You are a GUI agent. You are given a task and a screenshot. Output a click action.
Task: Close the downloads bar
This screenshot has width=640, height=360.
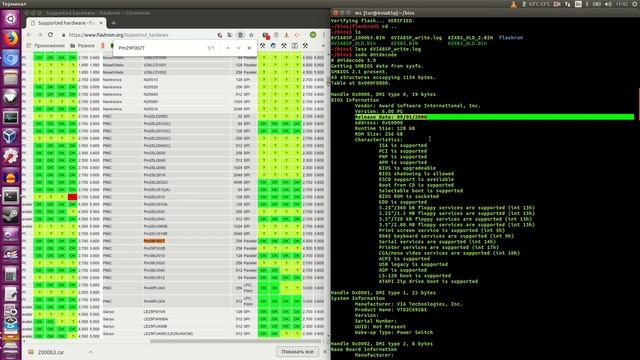pyautogui.click(x=325, y=352)
